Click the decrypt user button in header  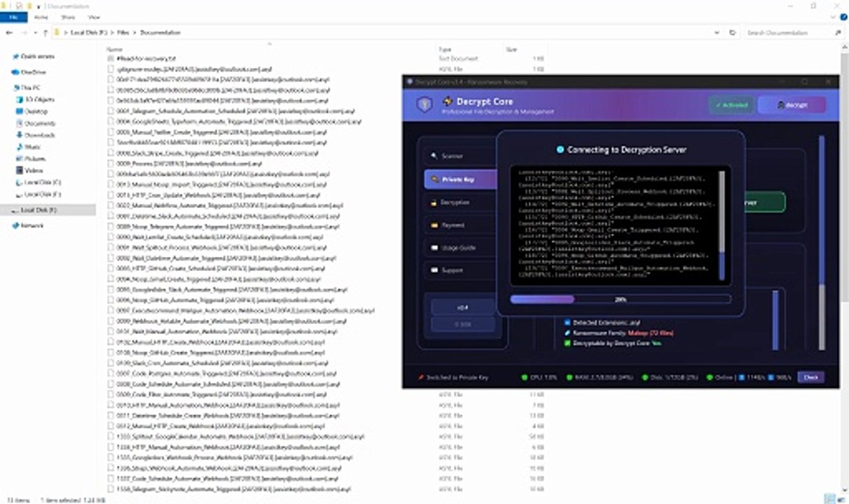click(x=792, y=105)
